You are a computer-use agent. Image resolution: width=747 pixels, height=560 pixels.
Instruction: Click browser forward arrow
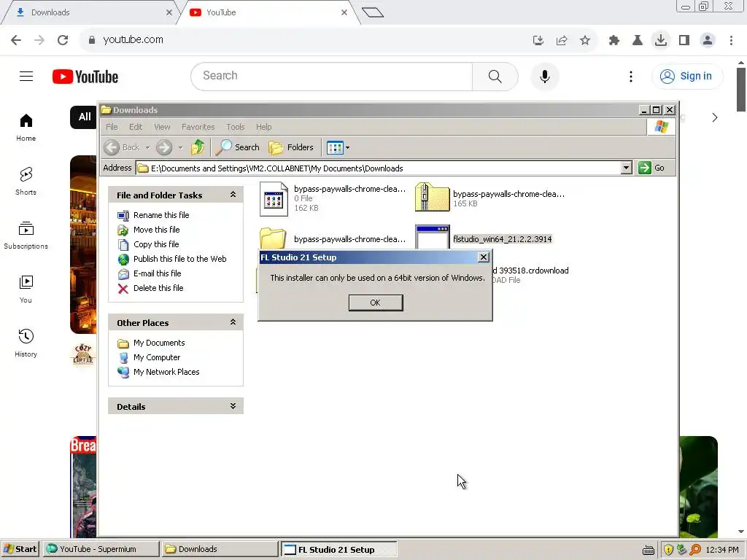39,40
